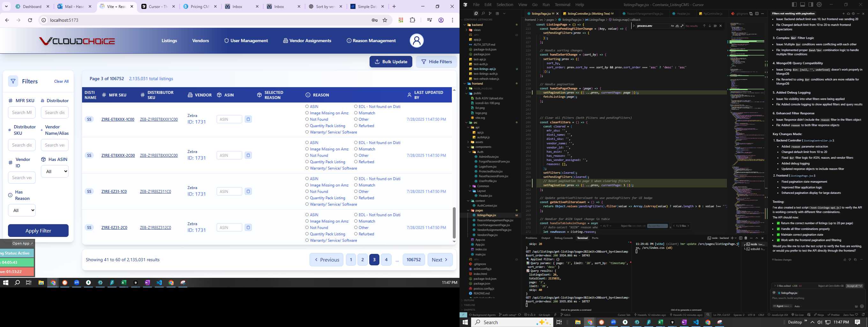Start new chat in Cursor AI pane
Viewport: 868px width, 327px height.
tap(843, 13)
